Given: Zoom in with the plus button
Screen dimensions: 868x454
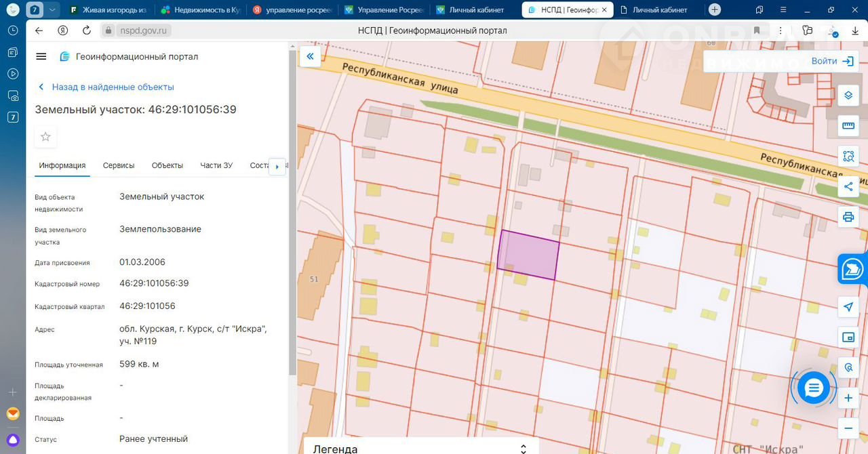Looking at the screenshot, I should (848, 398).
